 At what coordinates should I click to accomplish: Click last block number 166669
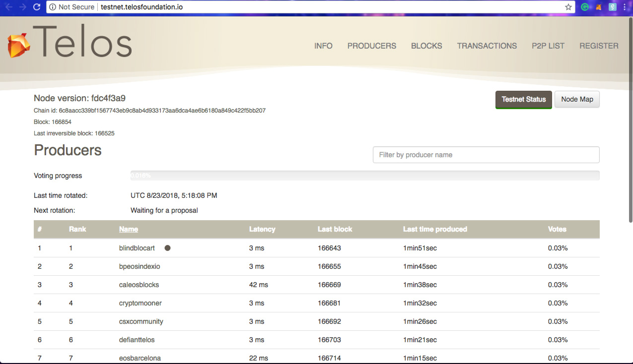[329, 285]
